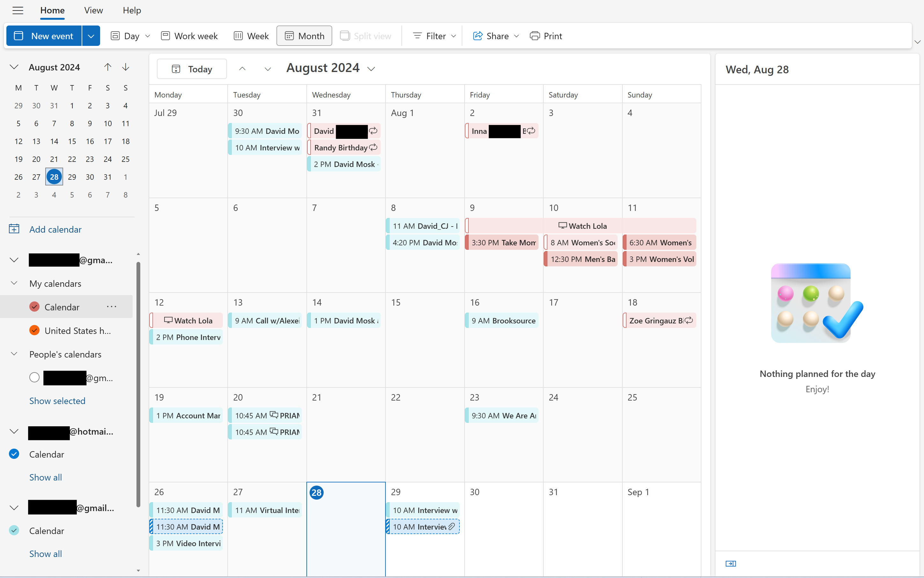Select August 15 in mini calendar
The width and height of the screenshot is (924, 578).
click(72, 141)
